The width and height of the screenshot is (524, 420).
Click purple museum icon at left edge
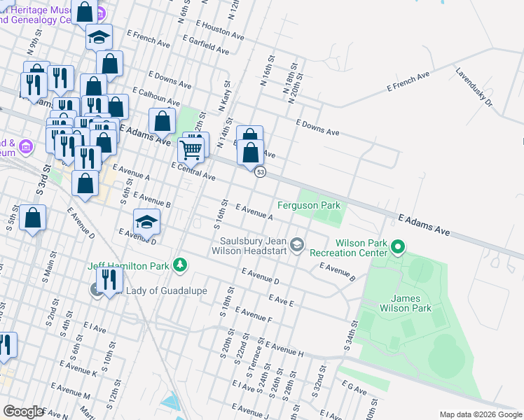pos(26,147)
